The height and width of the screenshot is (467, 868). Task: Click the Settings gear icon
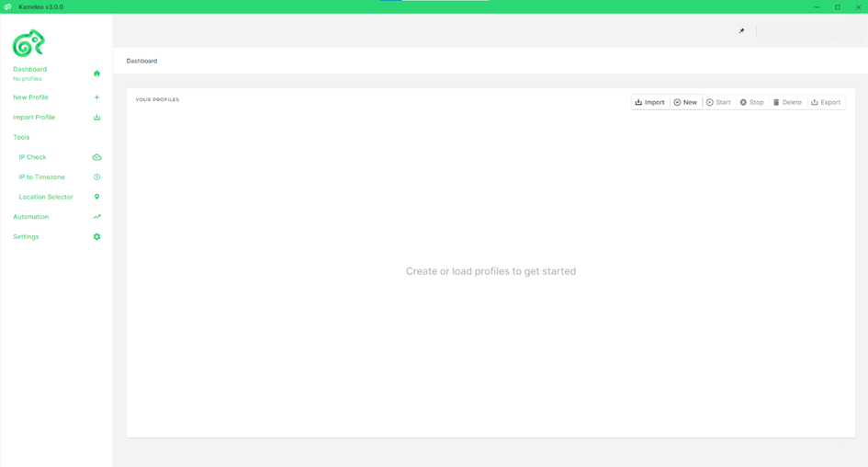(x=96, y=236)
